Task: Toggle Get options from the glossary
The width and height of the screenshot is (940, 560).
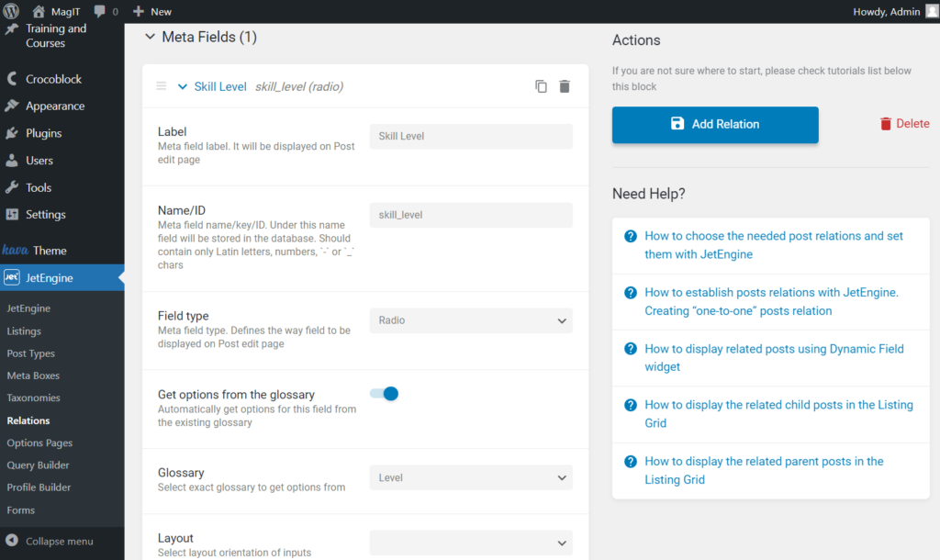Action: (x=385, y=394)
